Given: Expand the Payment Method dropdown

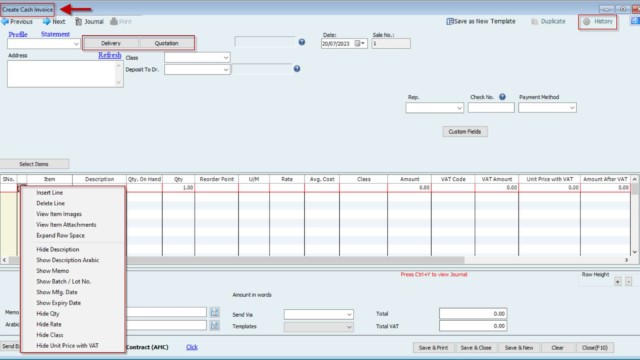Looking at the screenshot, I should pos(572,108).
